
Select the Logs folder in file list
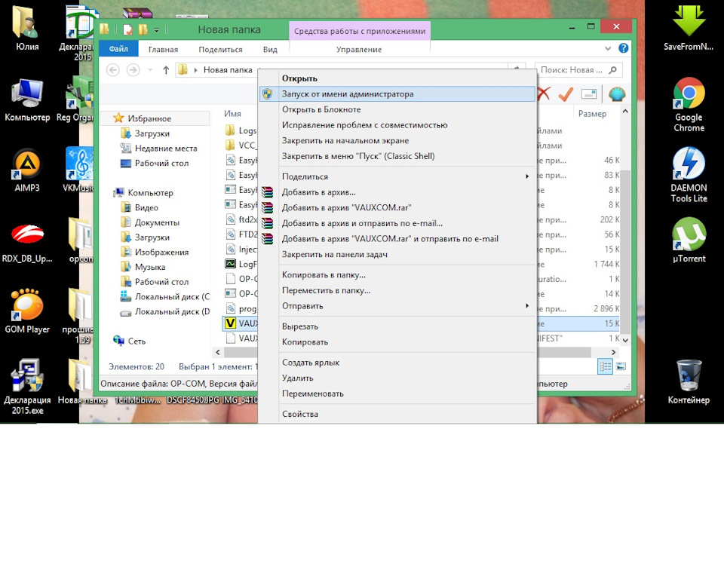tap(241, 130)
